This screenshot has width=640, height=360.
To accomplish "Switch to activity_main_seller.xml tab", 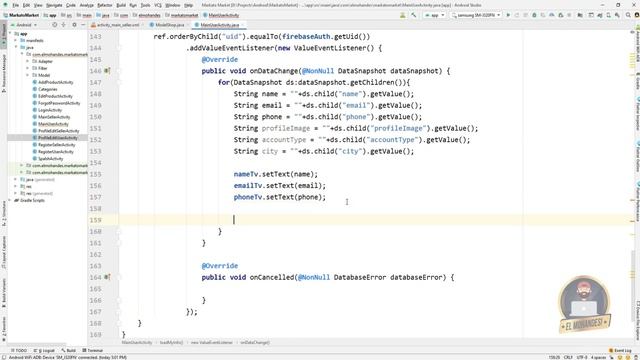I will tap(118, 25).
